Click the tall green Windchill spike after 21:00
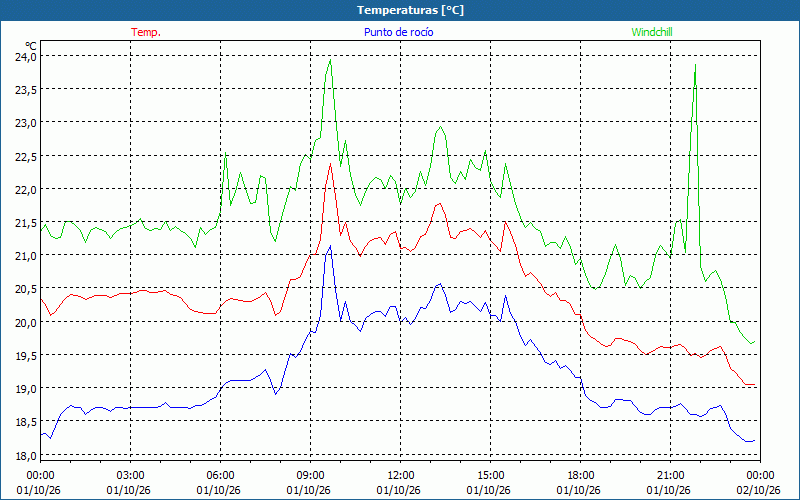800x500 pixels. [695, 65]
